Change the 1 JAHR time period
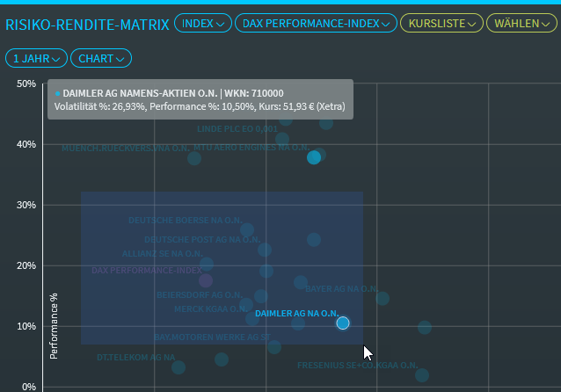 pyautogui.click(x=36, y=59)
